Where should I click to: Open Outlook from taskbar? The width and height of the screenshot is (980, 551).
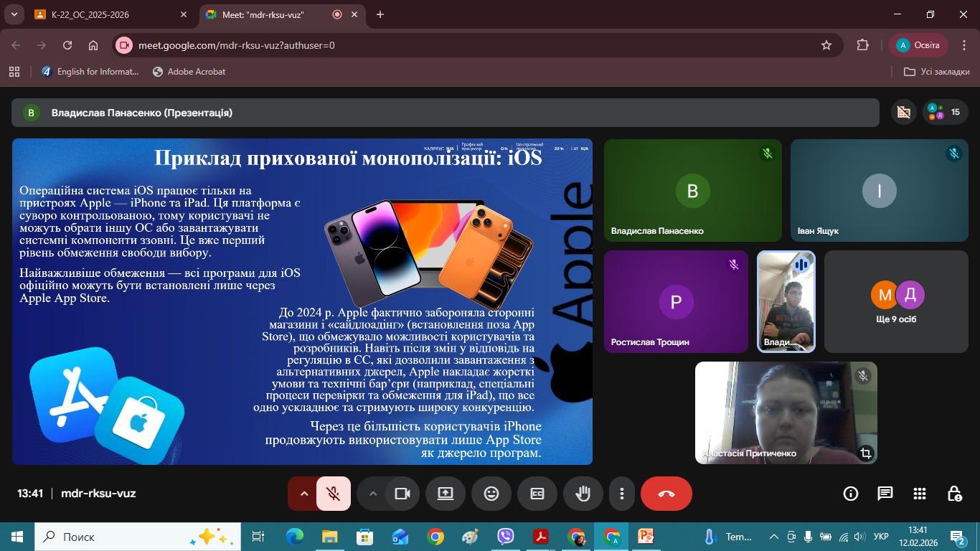[400, 537]
